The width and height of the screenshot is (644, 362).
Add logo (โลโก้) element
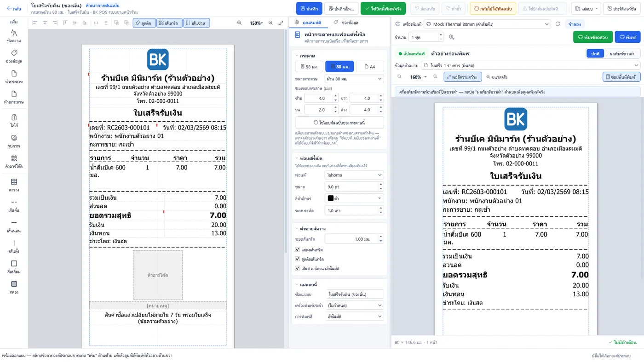[x=14, y=120]
